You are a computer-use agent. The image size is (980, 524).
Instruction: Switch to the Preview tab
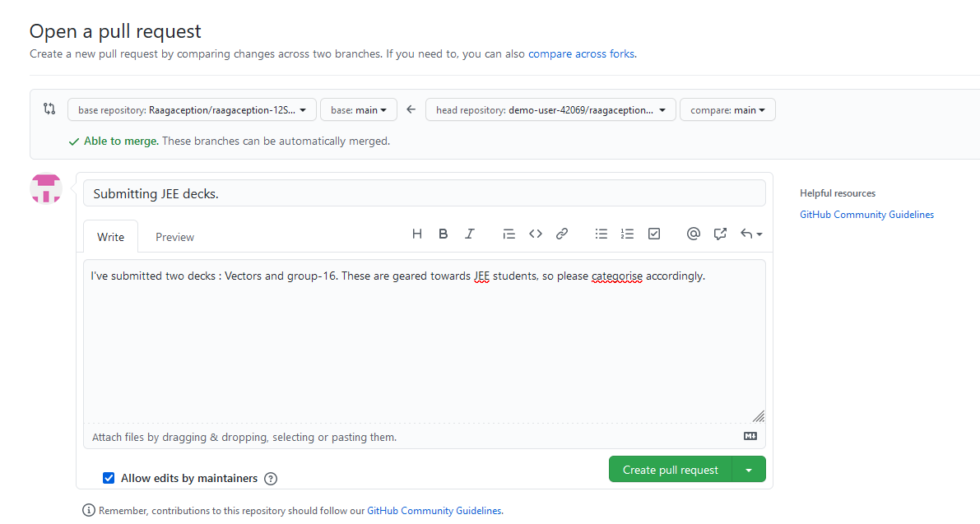pos(175,237)
